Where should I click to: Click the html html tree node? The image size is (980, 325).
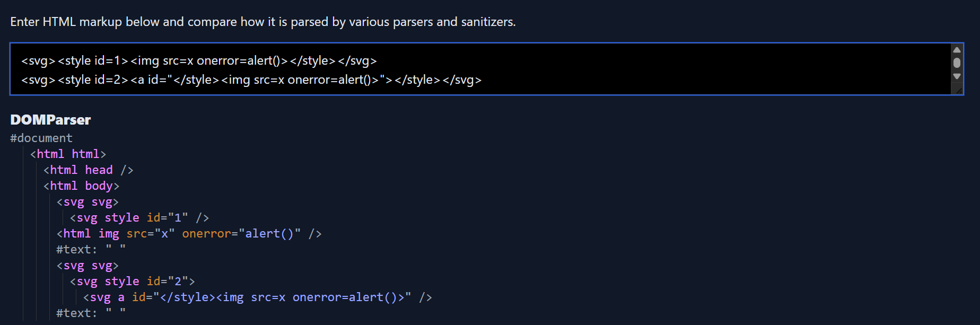[68, 154]
